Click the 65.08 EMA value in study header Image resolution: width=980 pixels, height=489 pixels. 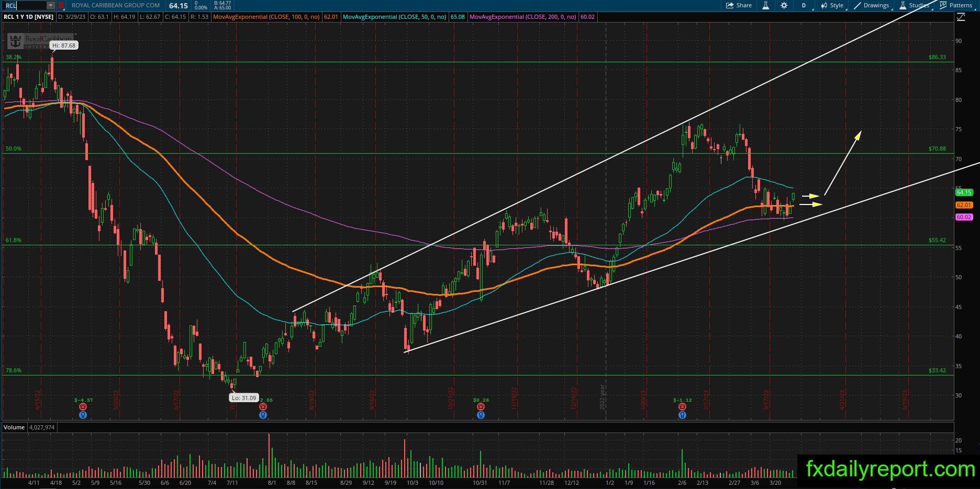(458, 17)
